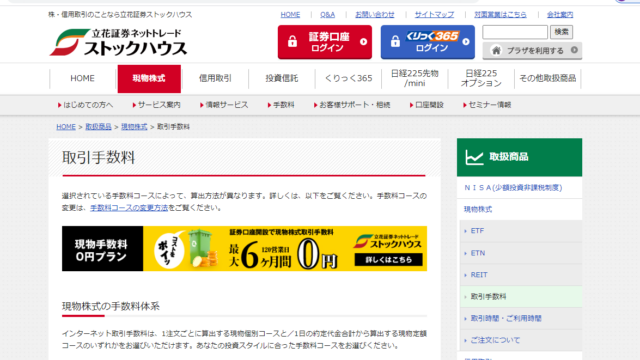Click the house icon on the プラザを利用する button
This screenshot has height=360, width=640.
click(x=496, y=50)
